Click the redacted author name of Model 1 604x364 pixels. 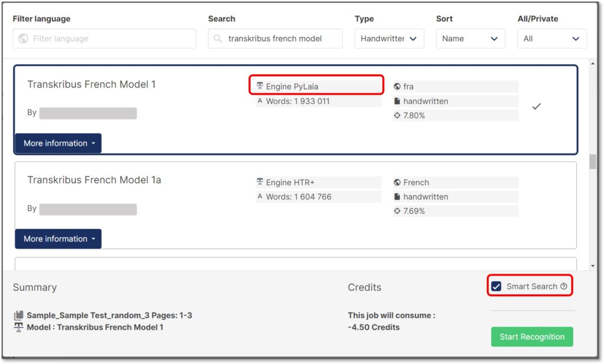(x=88, y=113)
